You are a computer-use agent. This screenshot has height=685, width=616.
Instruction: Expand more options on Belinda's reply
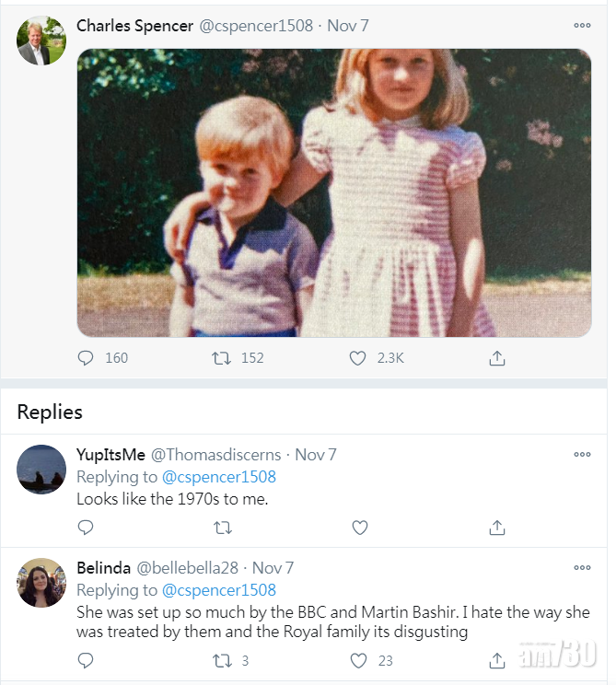[x=582, y=568]
